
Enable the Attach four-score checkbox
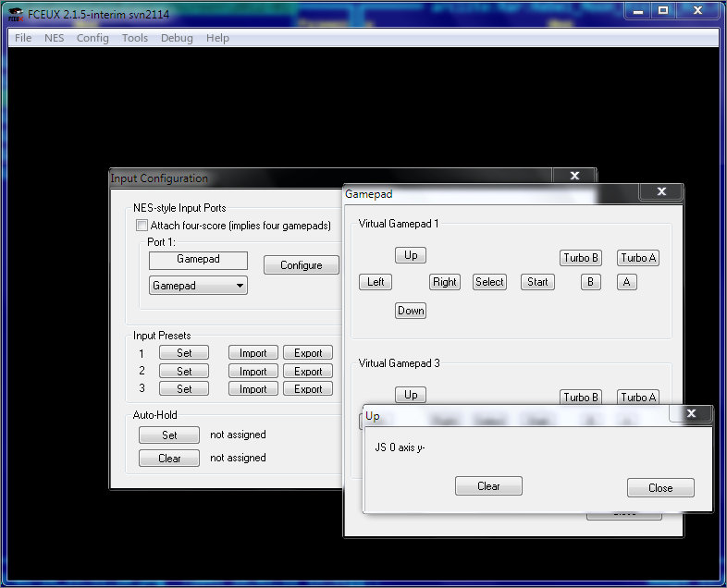tap(142, 226)
